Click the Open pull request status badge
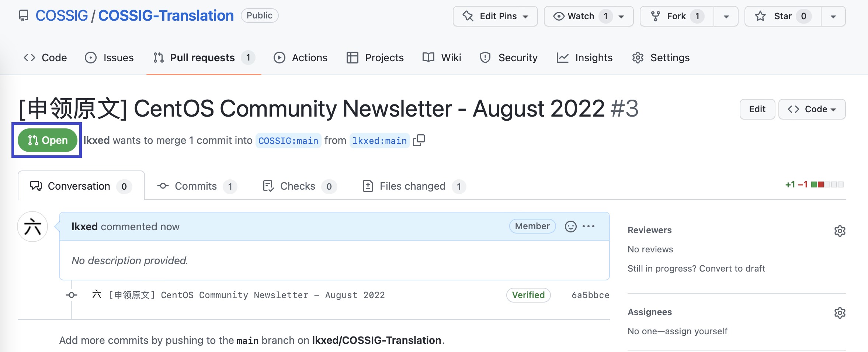 tap(48, 140)
